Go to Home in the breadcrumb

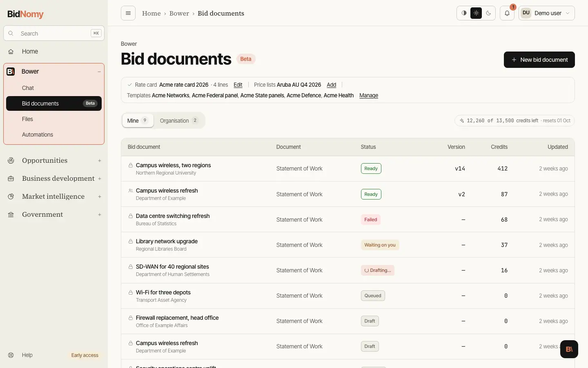pos(151,13)
